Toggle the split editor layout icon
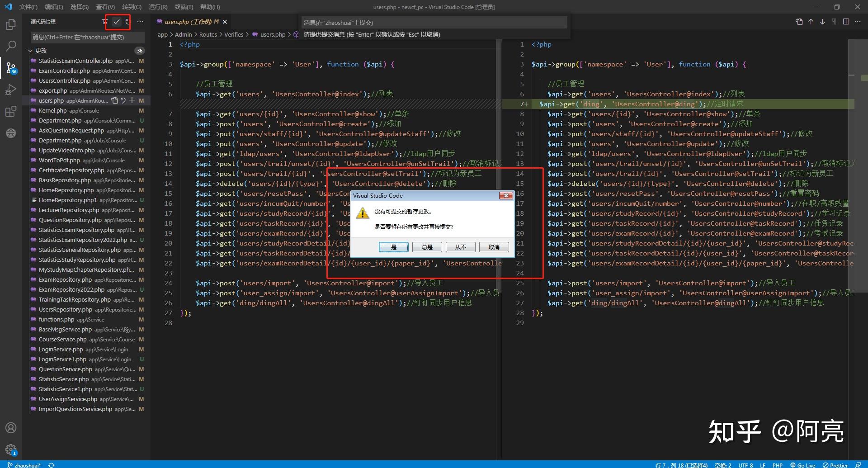868x468 pixels. pyautogui.click(x=845, y=21)
